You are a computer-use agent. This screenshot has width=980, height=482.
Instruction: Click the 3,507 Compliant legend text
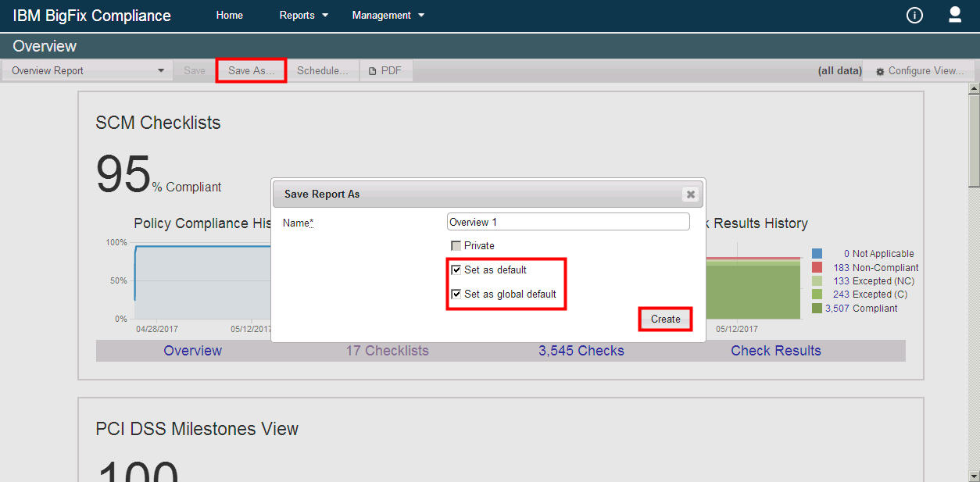[862, 308]
